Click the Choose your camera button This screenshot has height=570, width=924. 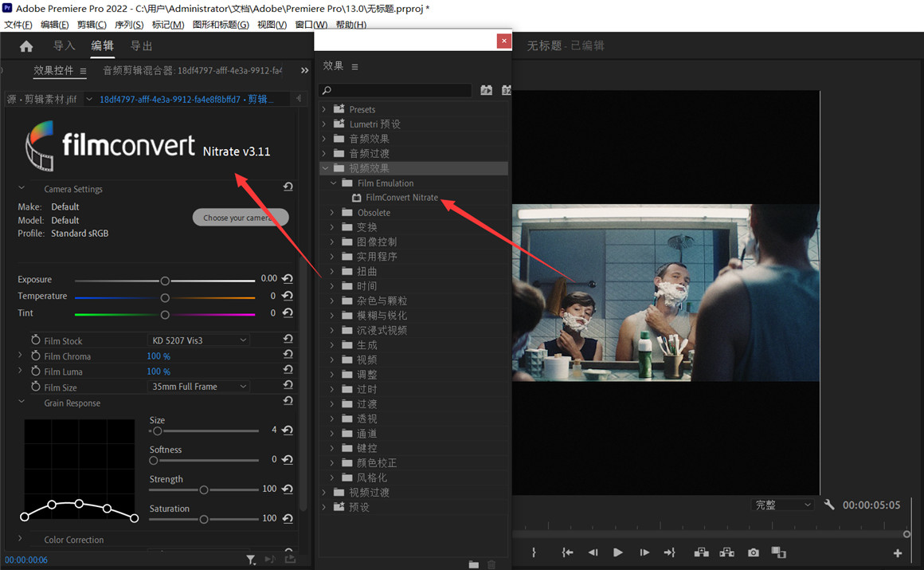click(241, 216)
